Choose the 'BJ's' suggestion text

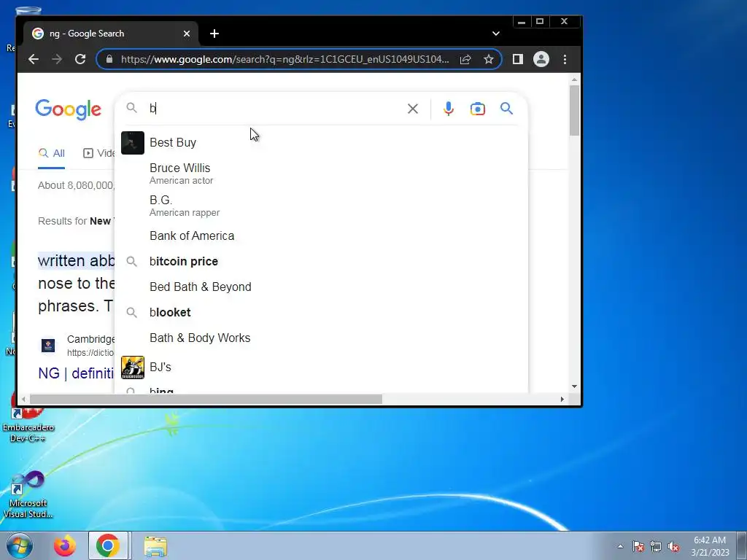(160, 367)
